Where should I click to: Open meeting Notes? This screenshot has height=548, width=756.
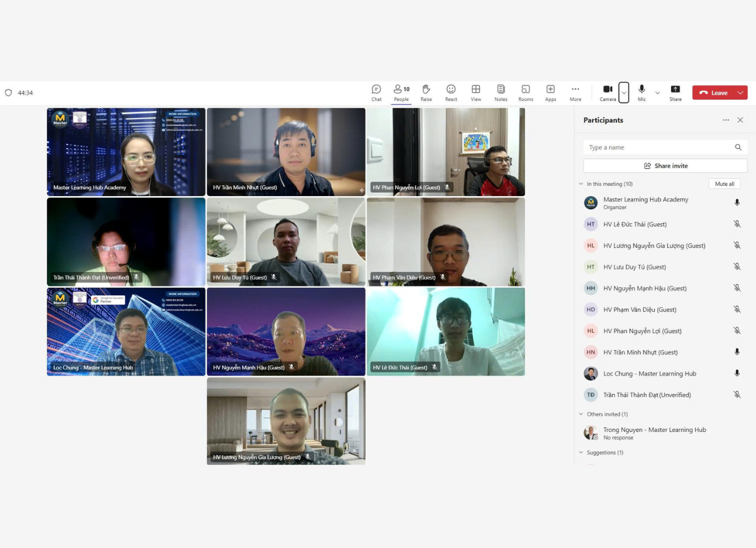pos(500,92)
